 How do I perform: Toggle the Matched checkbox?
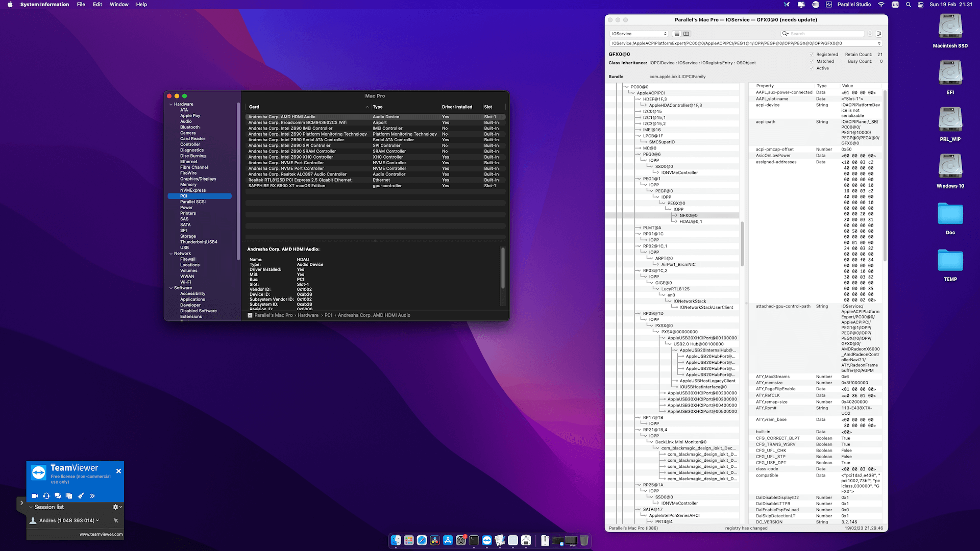coord(812,61)
